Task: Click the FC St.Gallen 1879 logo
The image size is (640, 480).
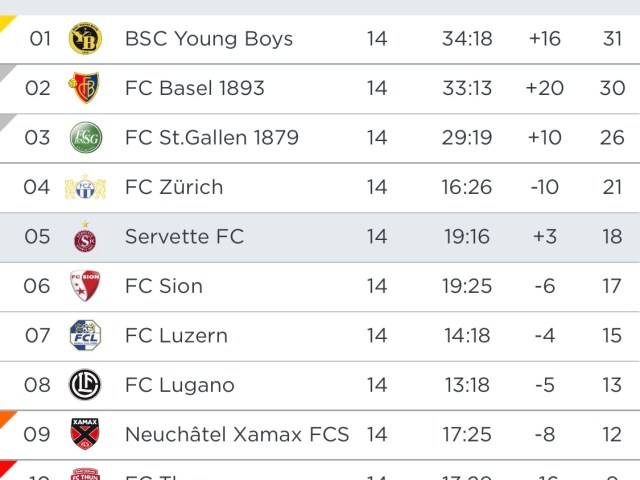Action: (x=85, y=137)
